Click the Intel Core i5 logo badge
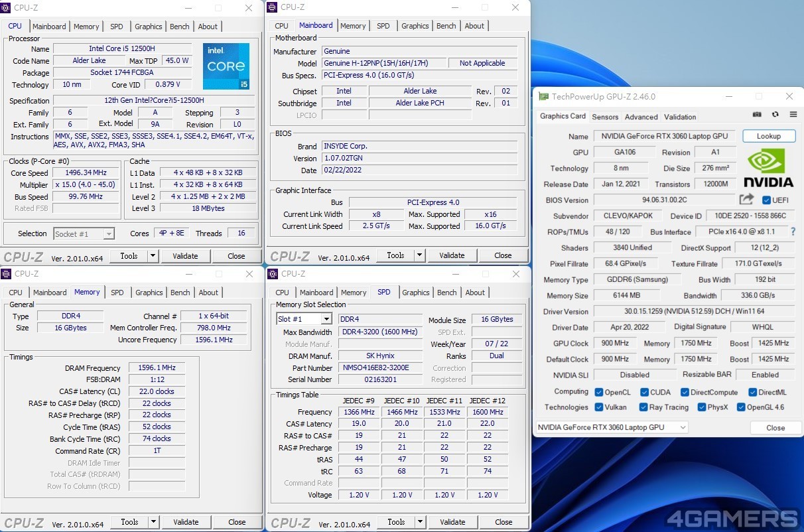This screenshot has width=804, height=532. click(226, 66)
